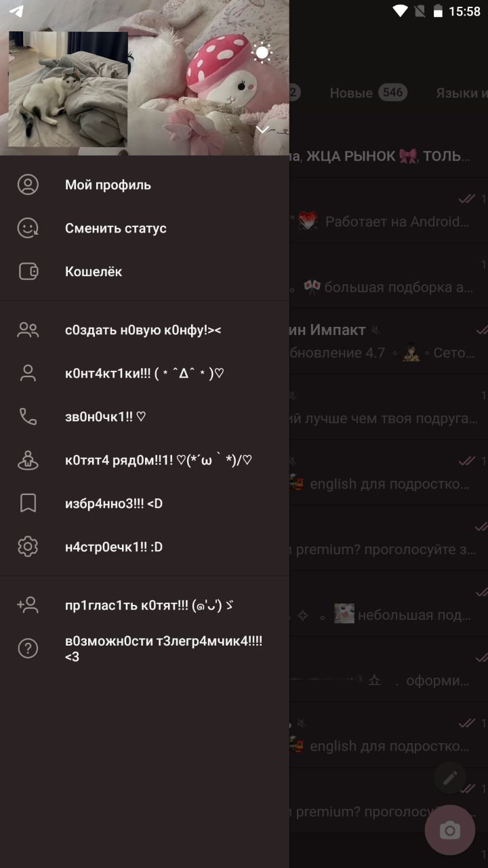Tap the invite friends add-person icon
Viewport: 488px width, 868px height.
coord(28,605)
